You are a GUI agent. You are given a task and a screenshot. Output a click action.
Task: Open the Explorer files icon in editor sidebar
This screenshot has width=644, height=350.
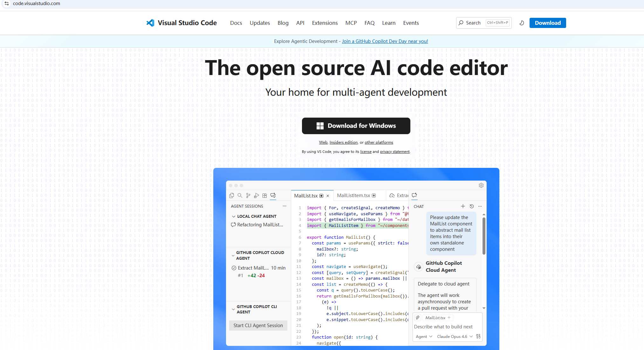pos(232,196)
